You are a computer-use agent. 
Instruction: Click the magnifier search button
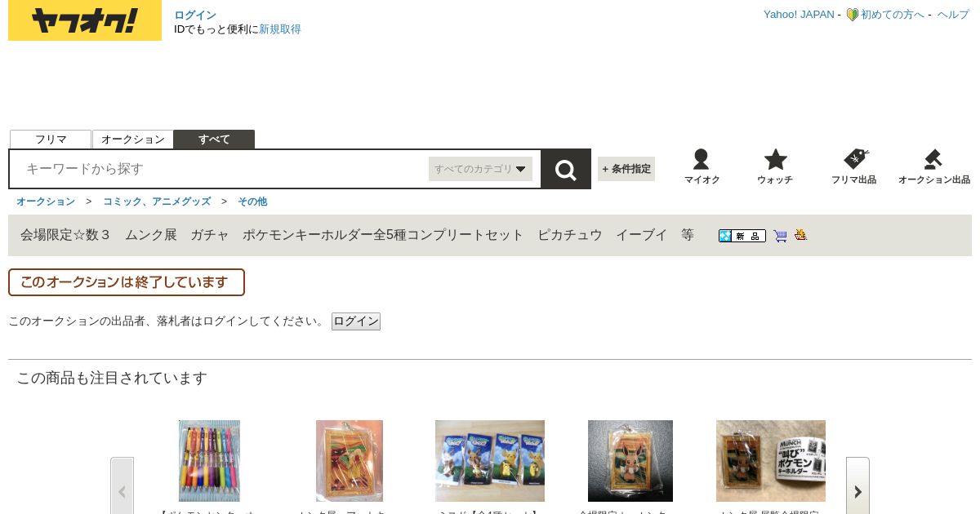click(566, 169)
